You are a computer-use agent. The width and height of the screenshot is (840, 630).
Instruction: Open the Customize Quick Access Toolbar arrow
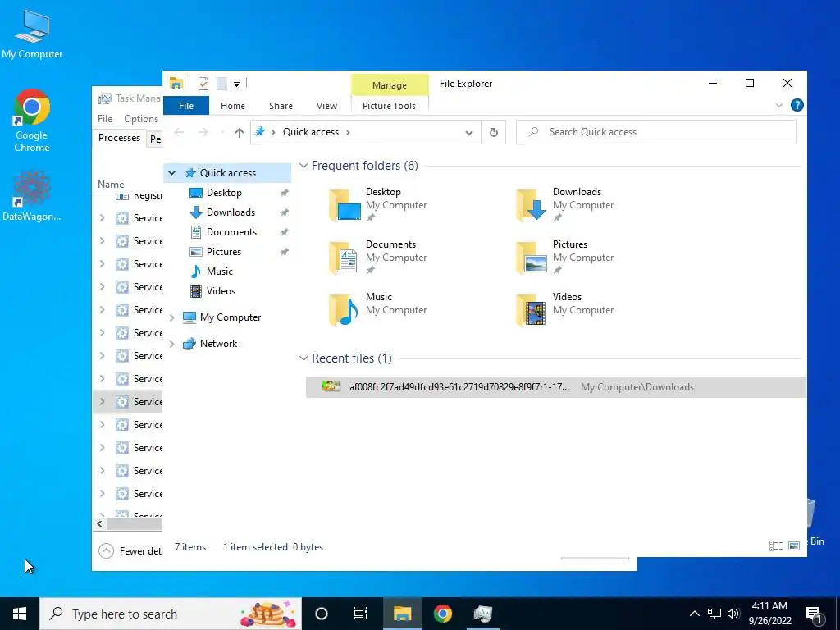click(x=236, y=84)
